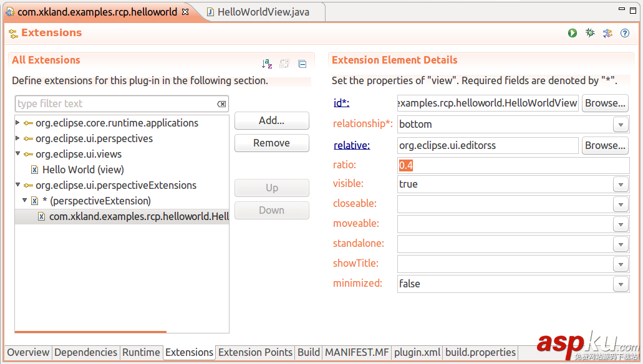
Task: Open the visible dropdown showing true
Action: click(620, 184)
